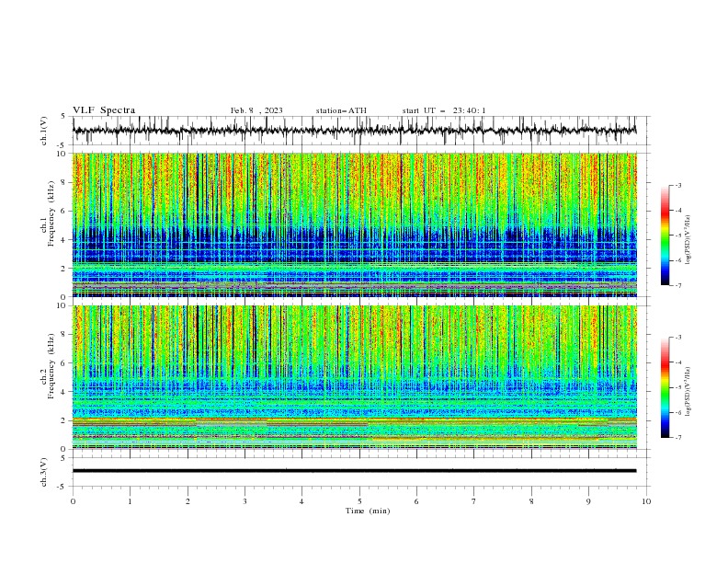Click the ch.2 frequency tick "4"
The image size is (728, 563).
pyautogui.click(x=63, y=392)
